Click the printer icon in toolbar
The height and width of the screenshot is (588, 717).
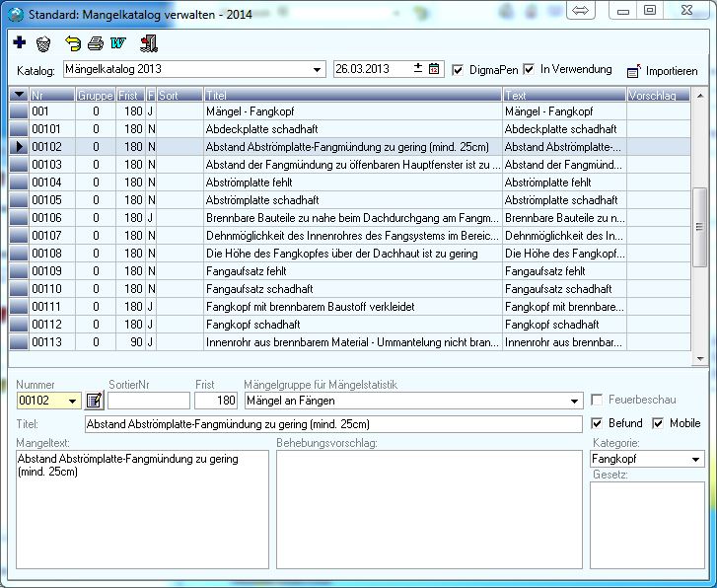point(95,44)
